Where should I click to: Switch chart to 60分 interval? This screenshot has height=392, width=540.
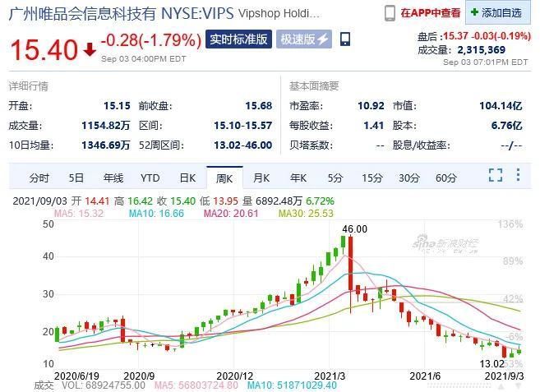[446, 178]
